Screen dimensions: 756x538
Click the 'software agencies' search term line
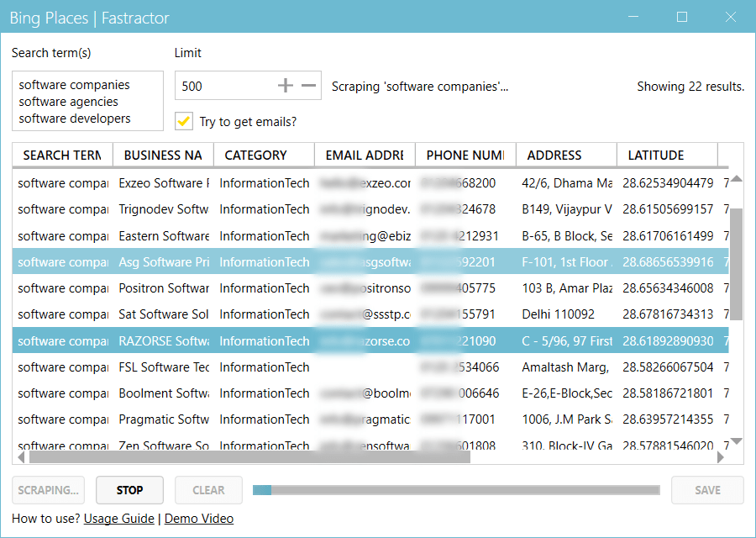[x=69, y=102]
